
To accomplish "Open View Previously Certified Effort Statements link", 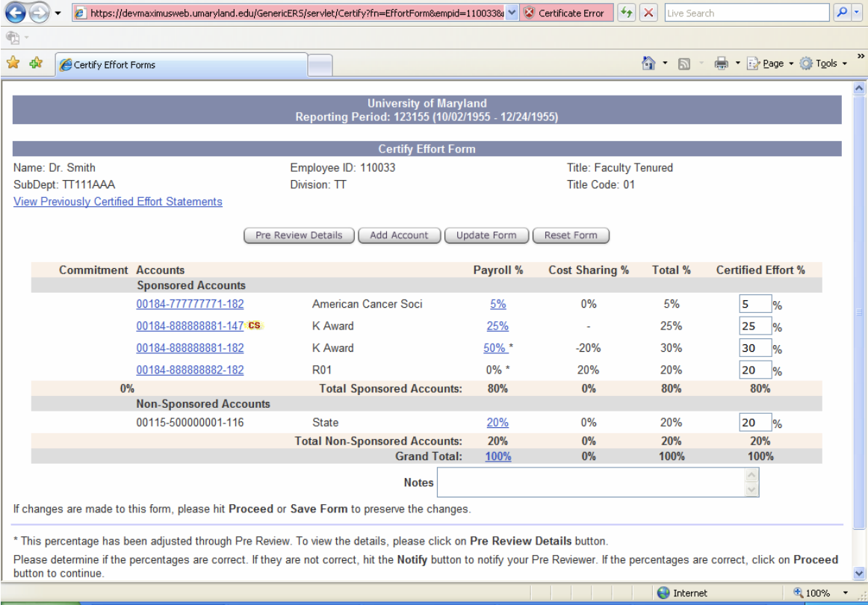I will click(118, 202).
